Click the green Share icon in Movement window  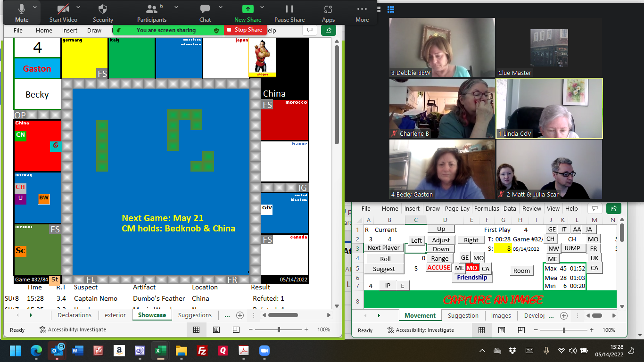click(x=613, y=208)
